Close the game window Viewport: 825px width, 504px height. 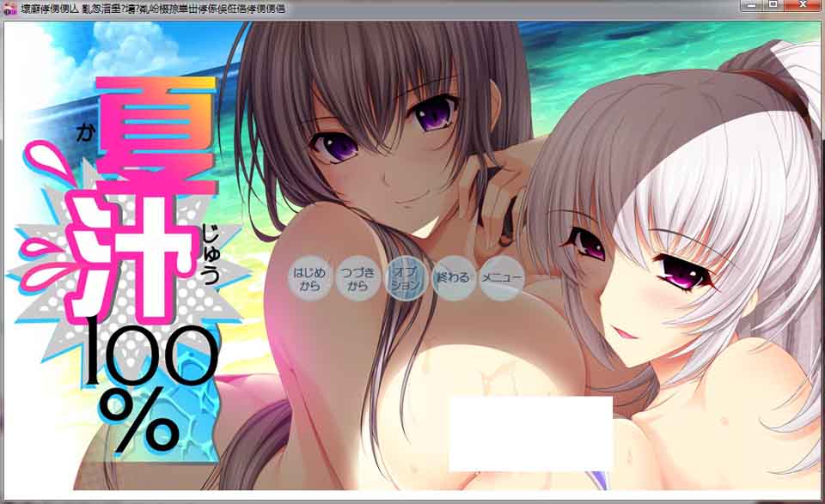tap(803, 5)
